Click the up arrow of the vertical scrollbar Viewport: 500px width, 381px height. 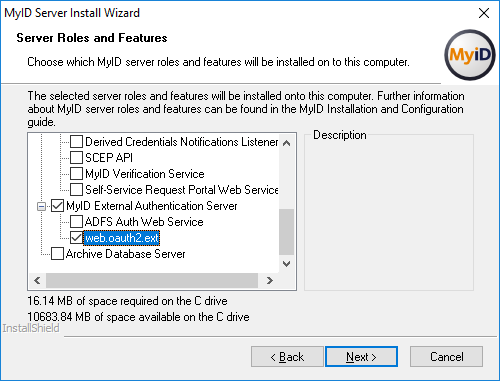pyautogui.click(x=286, y=143)
